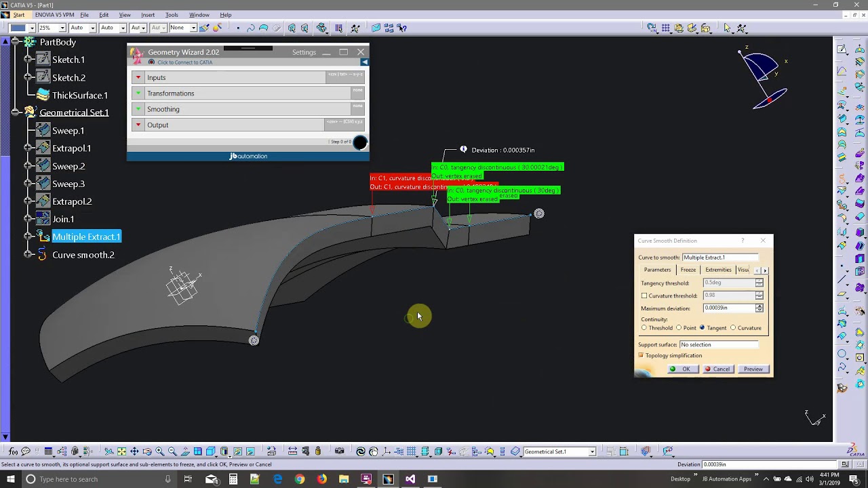The height and width of the screenshot is (488, 868).
Task: Open the Formula f(x) tool
Action: pyautogui.click(x=13, y=451)
